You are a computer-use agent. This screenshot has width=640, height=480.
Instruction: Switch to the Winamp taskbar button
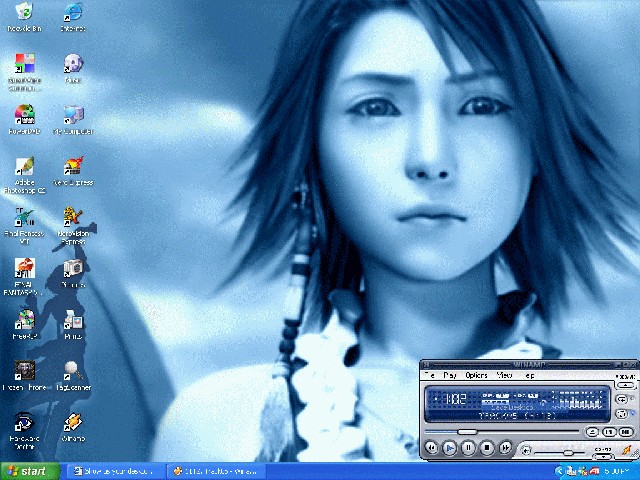pyautogui.click(x=216, y=471)
